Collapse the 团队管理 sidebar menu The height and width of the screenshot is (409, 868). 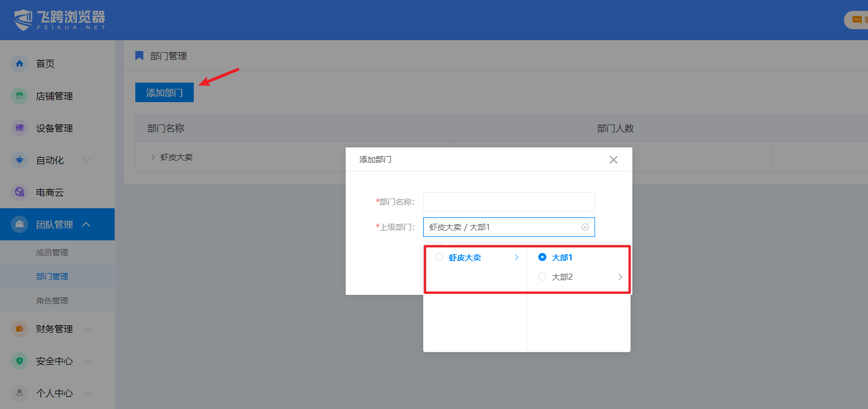click(x=87, y=224)
